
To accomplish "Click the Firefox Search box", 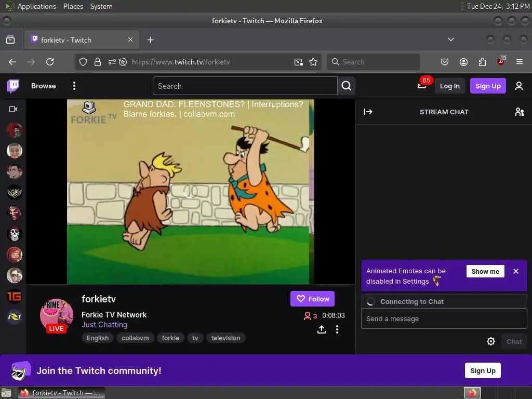I will (373, 62).
